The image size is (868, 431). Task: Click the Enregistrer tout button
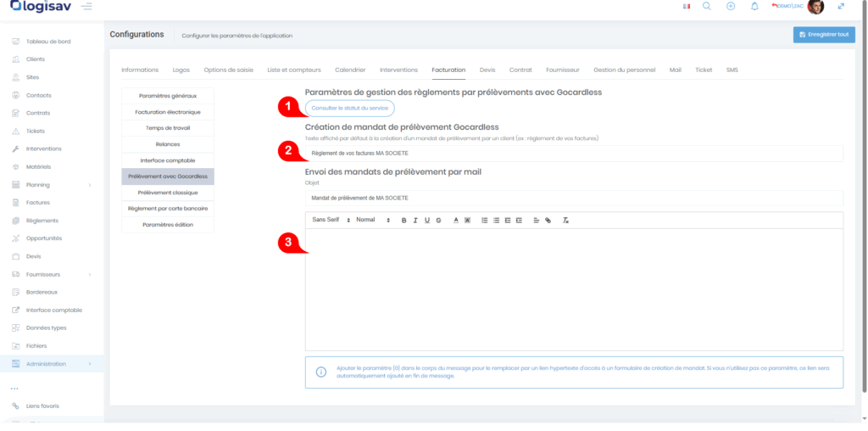point(824,34)
